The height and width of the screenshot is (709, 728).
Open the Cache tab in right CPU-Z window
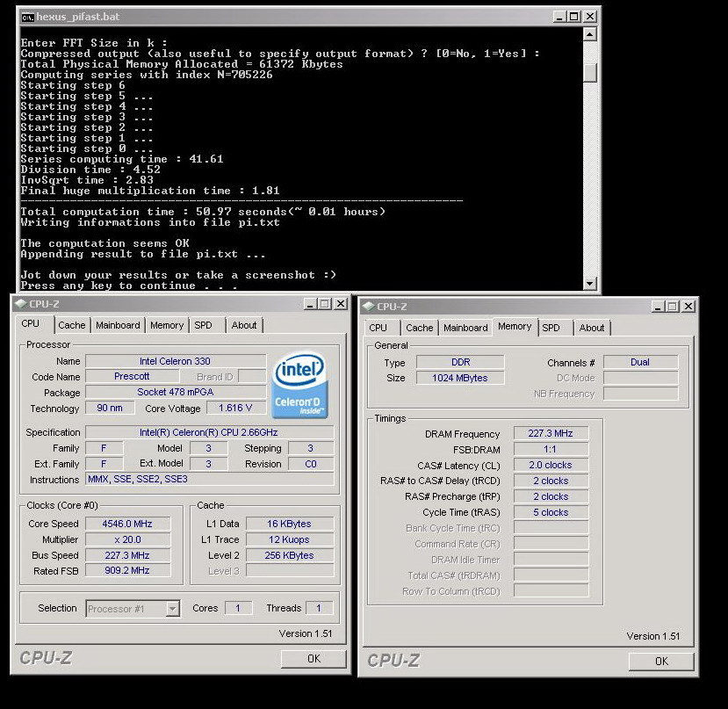[x=419, y=328]
